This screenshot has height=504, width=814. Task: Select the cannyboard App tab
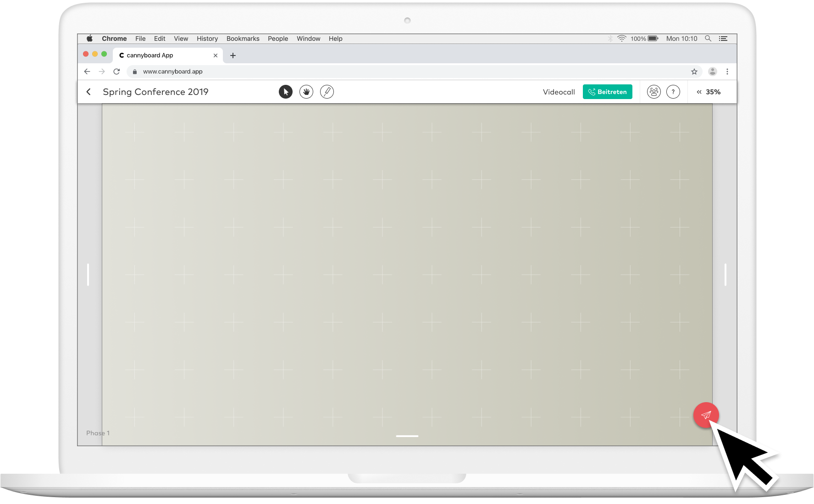point(168,55)
